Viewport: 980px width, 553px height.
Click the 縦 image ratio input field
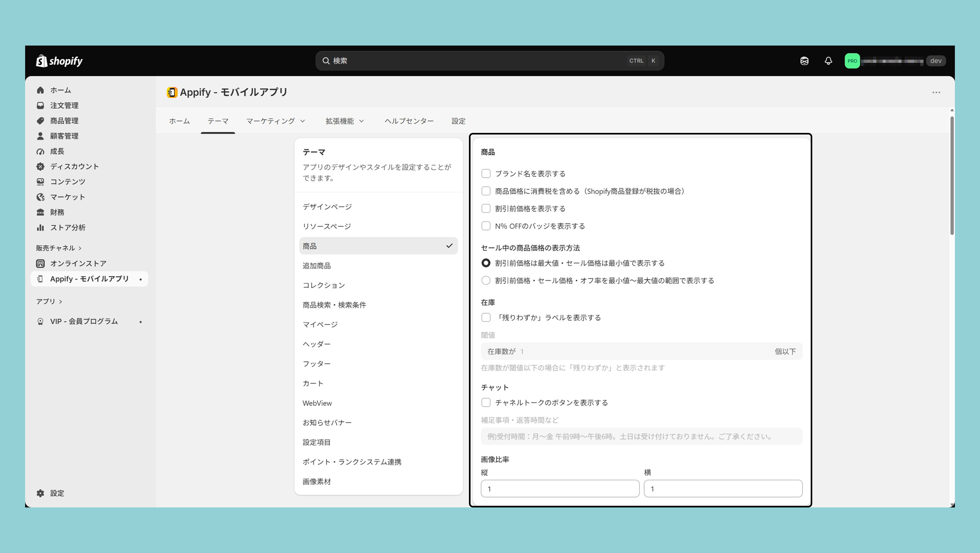pyautogui.click(x=560, y=489)
